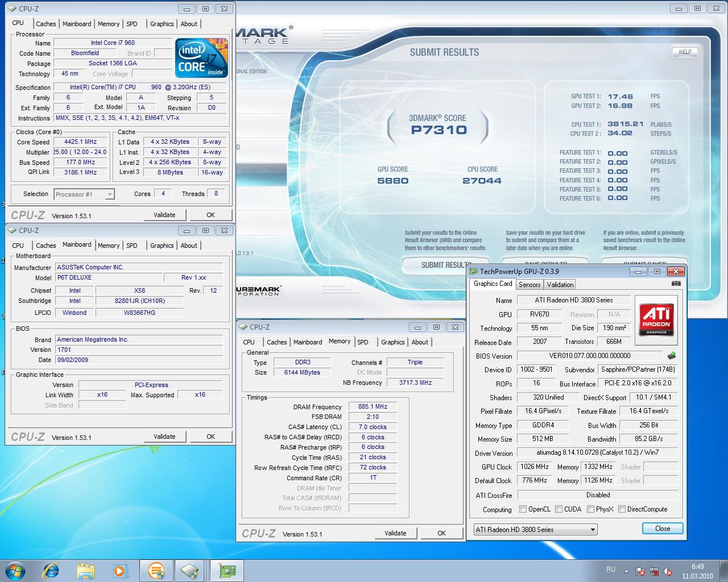Open Memory tab in Mainboard CPU-Z window
This screenshot has width=728, height=582.
[109, 246]
